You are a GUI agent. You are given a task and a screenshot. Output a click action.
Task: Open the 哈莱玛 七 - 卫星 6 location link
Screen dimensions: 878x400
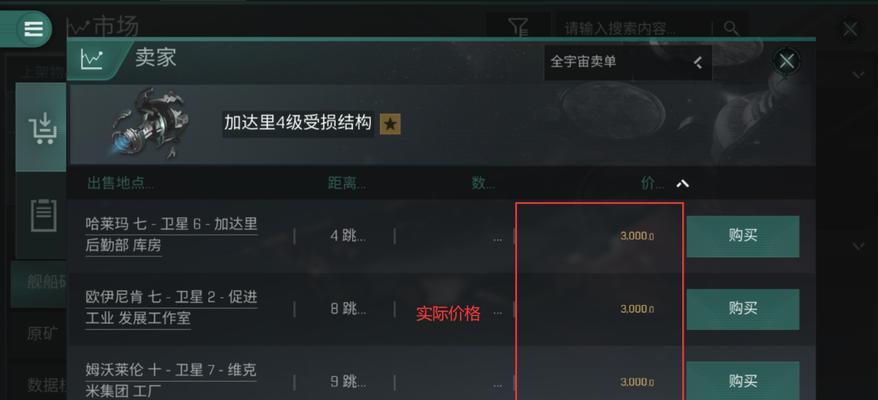click(171, 235)
